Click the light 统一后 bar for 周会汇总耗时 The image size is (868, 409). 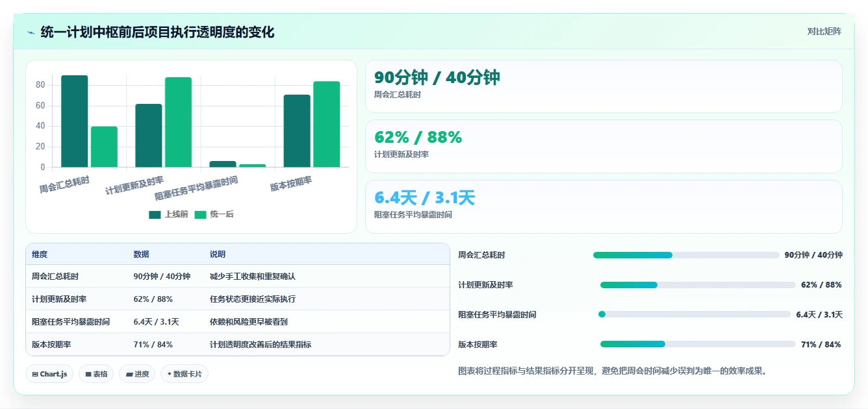pos(104,147)
